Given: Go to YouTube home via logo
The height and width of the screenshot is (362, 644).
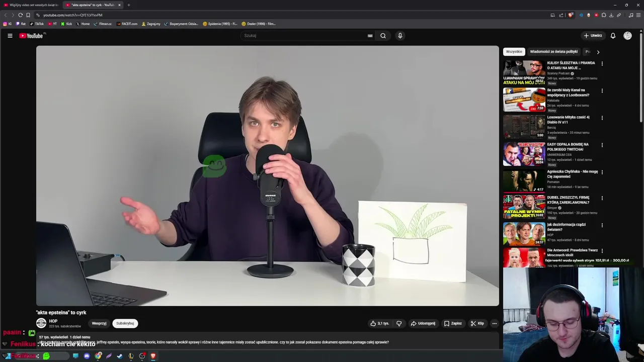Looking at the screenshot, I should (31, 36).
